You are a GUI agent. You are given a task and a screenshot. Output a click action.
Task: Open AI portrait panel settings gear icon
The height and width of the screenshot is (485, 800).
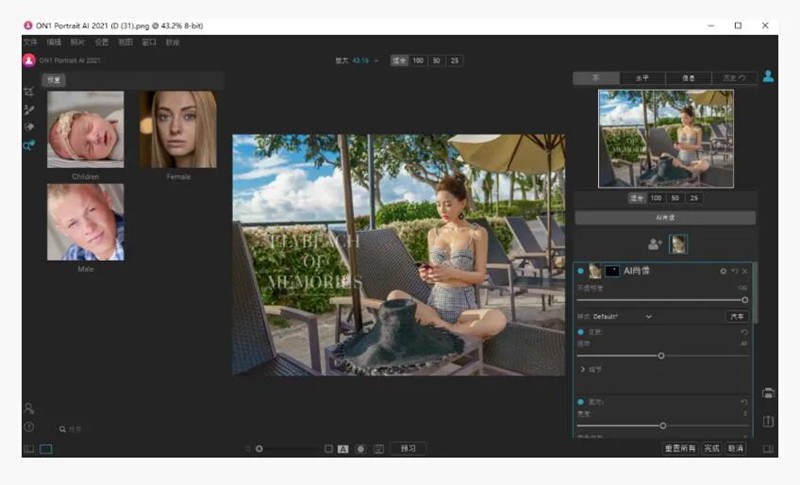[x=723, y=271]
